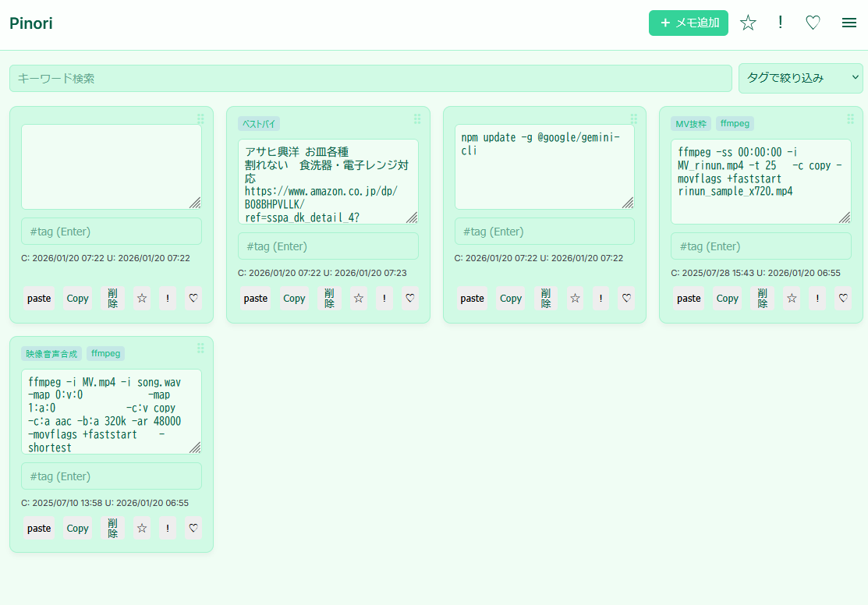This screenshot has width=868, height=605.
Task: Paste into the MV抜粋 memo
Action: [689, 298]
